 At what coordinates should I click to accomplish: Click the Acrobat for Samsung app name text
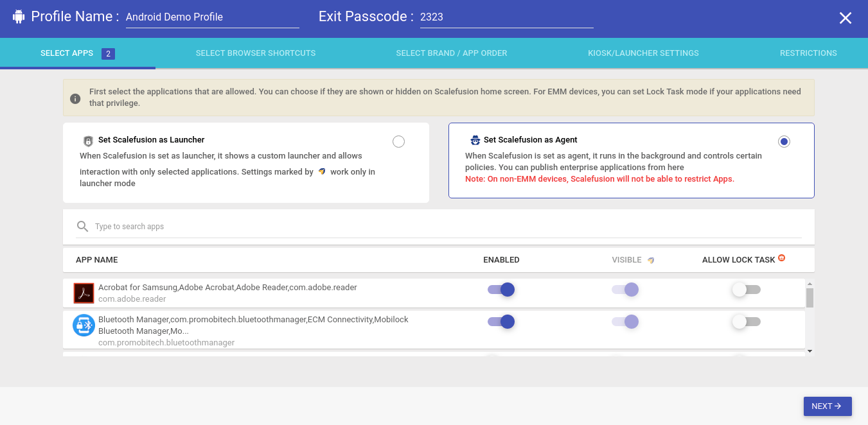(227, 288)
